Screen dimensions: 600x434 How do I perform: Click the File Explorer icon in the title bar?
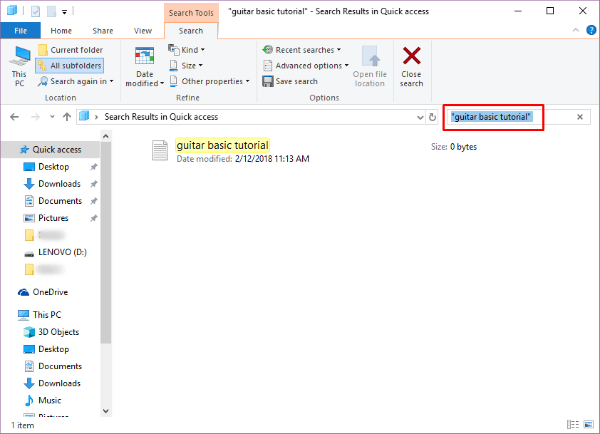pyautogui.click(x=12, y=11)
